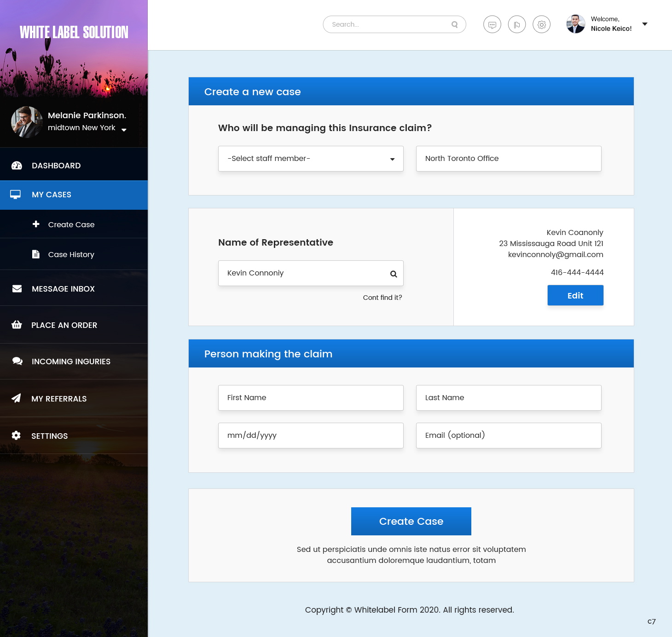Image resolution: width=672 pixels, height=637 pixels.
Task: Click the cog icon next to Settings
Action: point(16,435)
